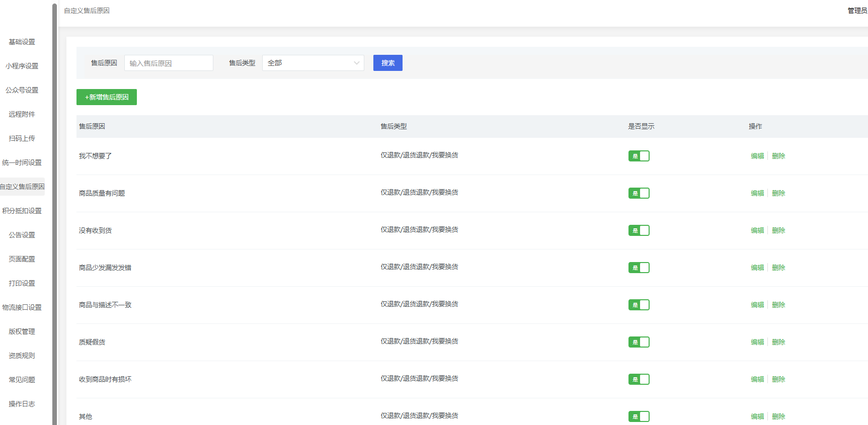This screenshot has height=425, width=868.
Task: Go to 小程序设置 menu item
Action: point(22,66)
